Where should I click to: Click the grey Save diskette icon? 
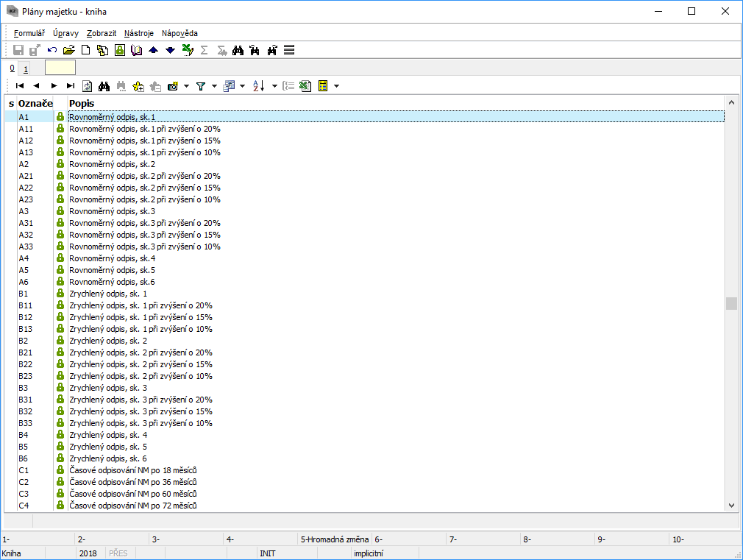click(18, 50)
